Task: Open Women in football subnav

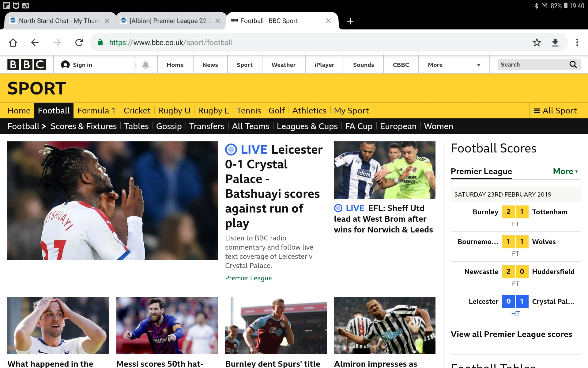Action: (x=439, y=126)
